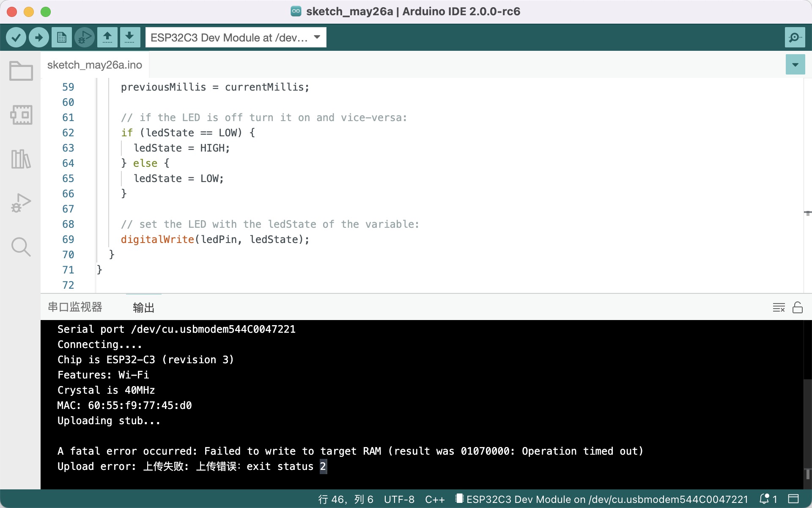Open the new sketch document icon
The image size is (812, 508).
tap(62, 38)
